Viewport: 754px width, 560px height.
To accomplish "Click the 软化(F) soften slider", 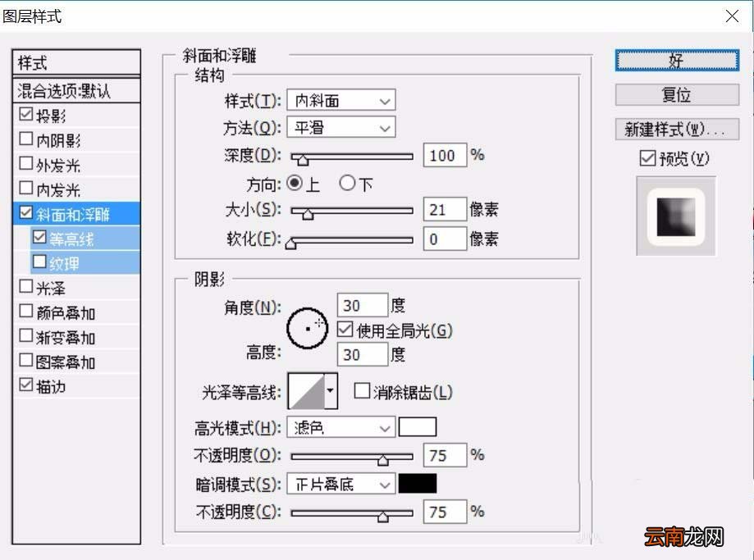I will click(x=351, y=241).
